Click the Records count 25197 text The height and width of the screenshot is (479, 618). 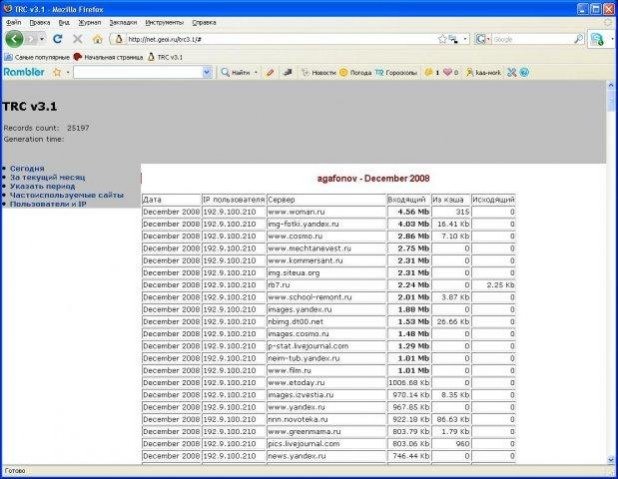(47, 128)
